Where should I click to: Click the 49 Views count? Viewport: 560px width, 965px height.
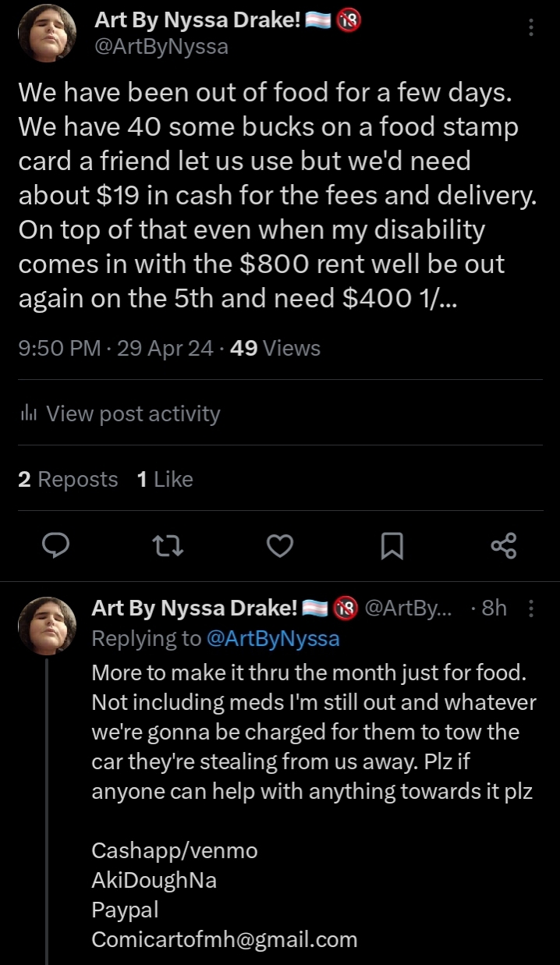[x=275, y=348]
